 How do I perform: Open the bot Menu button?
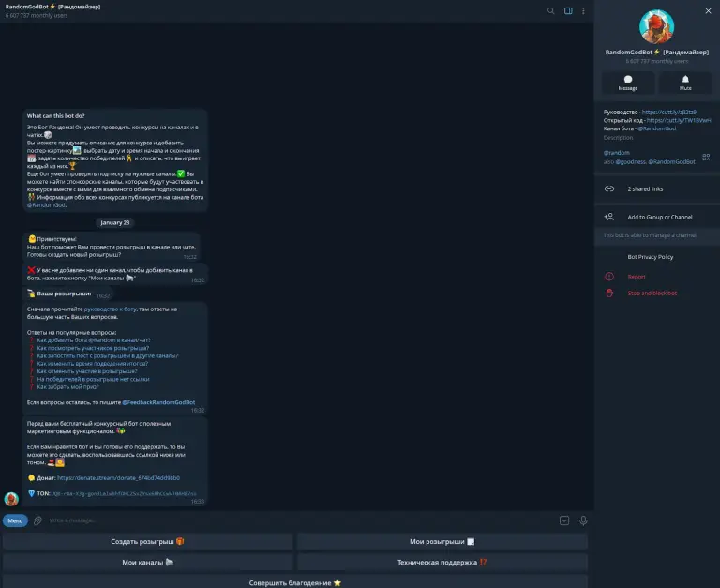coord(15,520)
